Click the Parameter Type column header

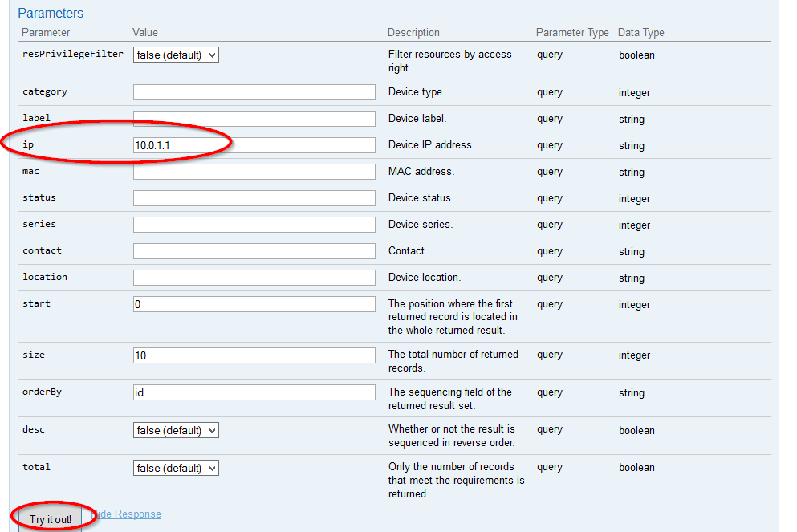[572, 33]
